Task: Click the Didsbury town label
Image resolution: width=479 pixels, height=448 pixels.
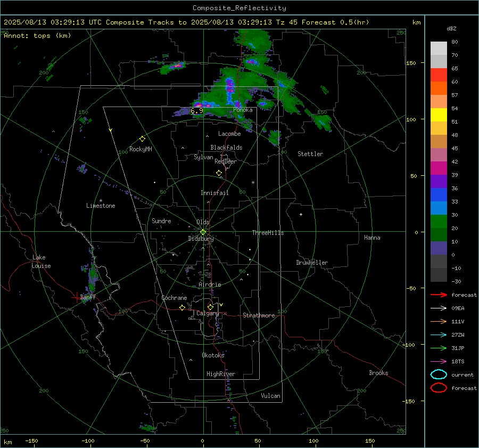Action: pyautogui.click(x=201, y=239)
